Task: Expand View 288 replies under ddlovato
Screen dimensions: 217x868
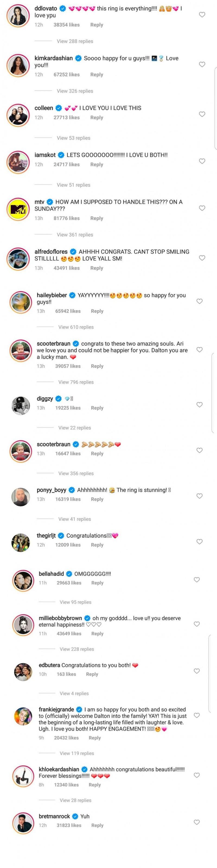Action: point(75,41)
